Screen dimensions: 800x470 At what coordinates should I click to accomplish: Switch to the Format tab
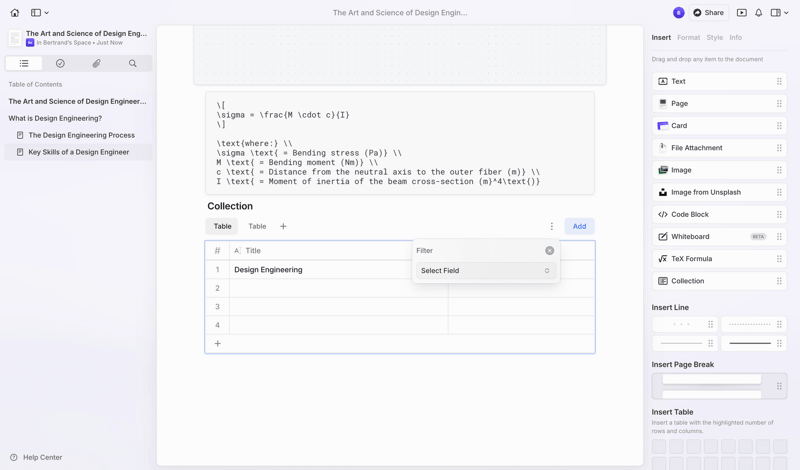688,38
